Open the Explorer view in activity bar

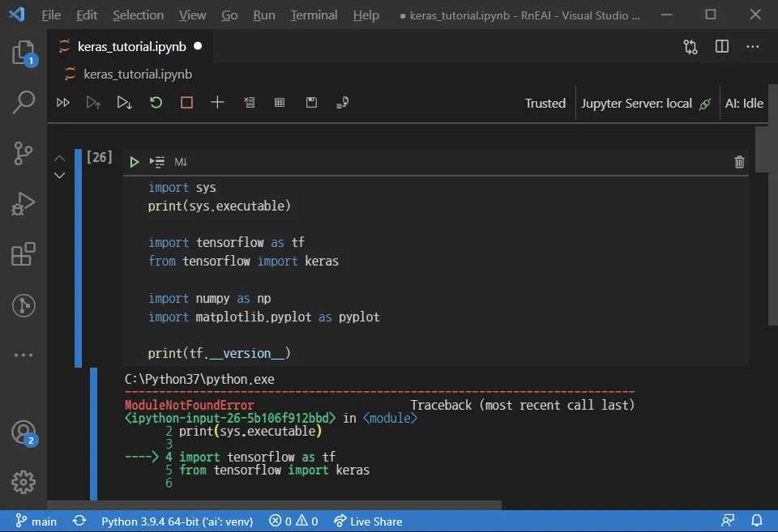pos(23,54)
